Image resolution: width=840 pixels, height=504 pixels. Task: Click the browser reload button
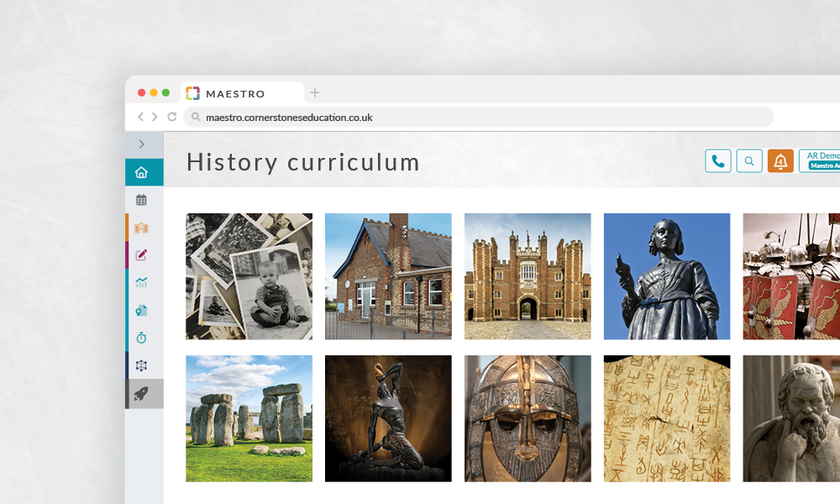[172, 117]
